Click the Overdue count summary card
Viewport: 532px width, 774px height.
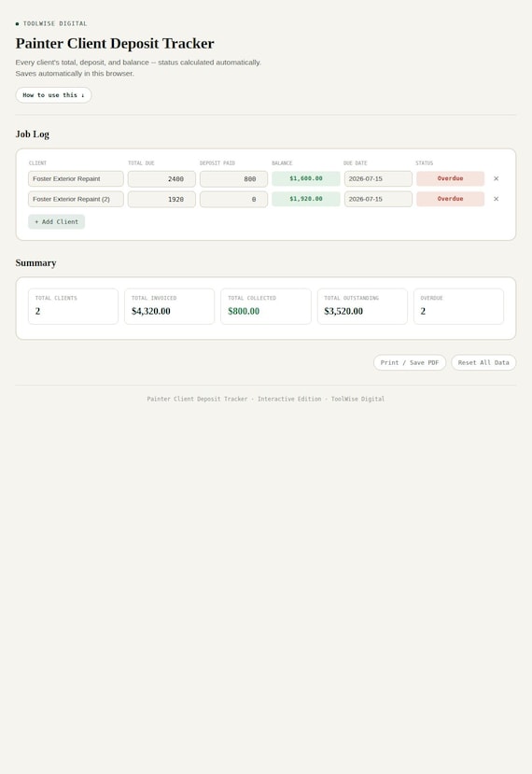point(458,306)
